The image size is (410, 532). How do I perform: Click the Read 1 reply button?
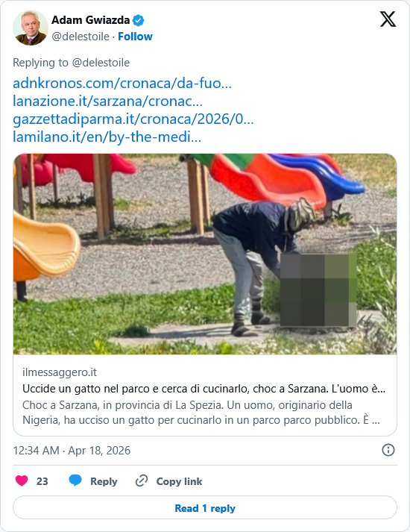tap(205, 508)
